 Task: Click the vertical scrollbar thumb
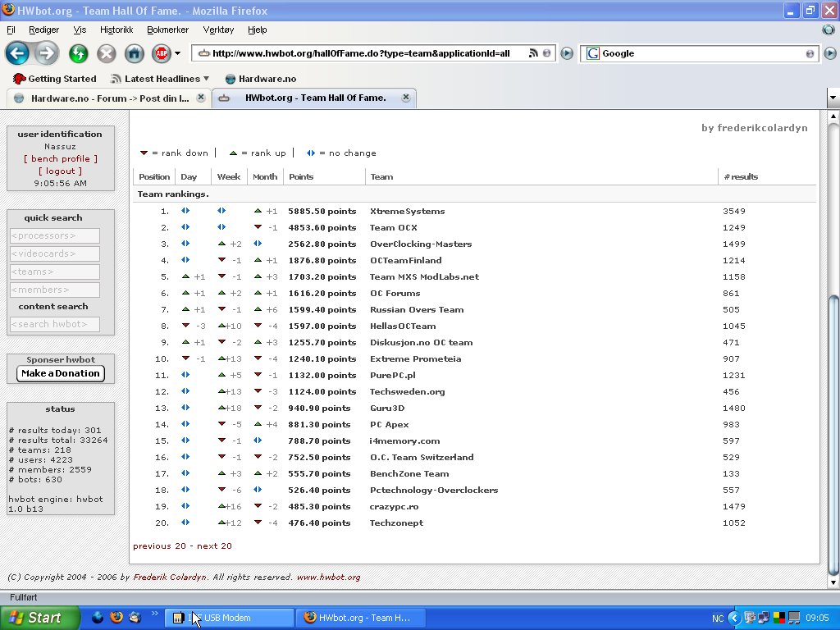point(833,436)
